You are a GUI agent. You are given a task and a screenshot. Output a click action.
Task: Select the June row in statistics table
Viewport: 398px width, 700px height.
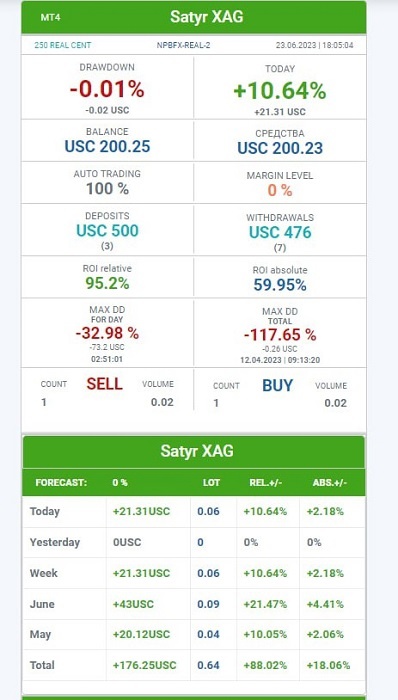pos(194,604)
